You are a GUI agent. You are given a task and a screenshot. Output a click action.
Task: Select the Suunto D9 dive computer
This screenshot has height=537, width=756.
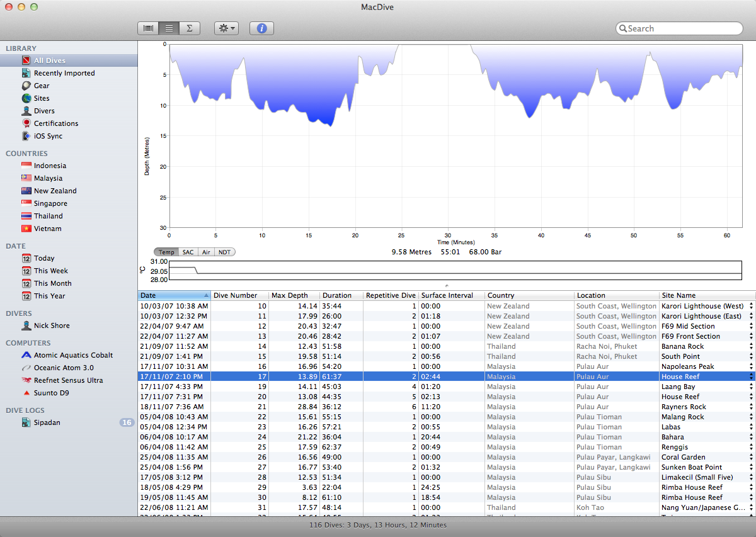tap(51, 393)
